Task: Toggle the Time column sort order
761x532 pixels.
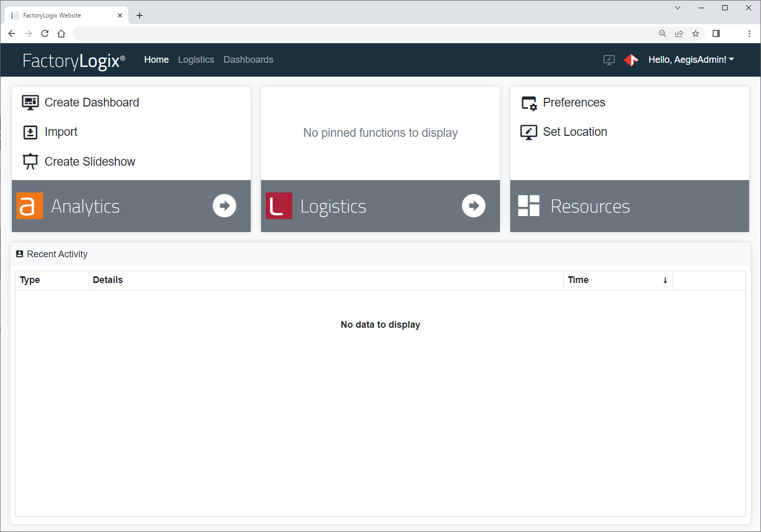Action: pyautogui.click(x=665, y=280)
